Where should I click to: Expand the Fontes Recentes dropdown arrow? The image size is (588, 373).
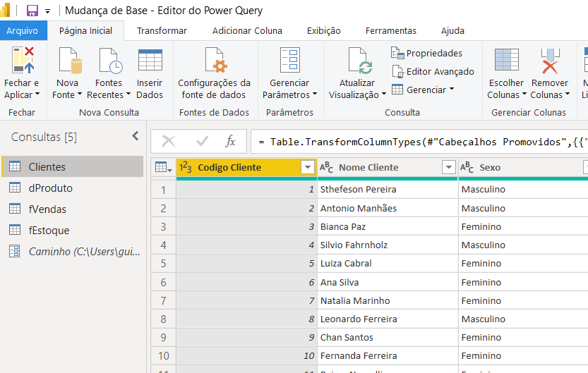pos(128,94)
